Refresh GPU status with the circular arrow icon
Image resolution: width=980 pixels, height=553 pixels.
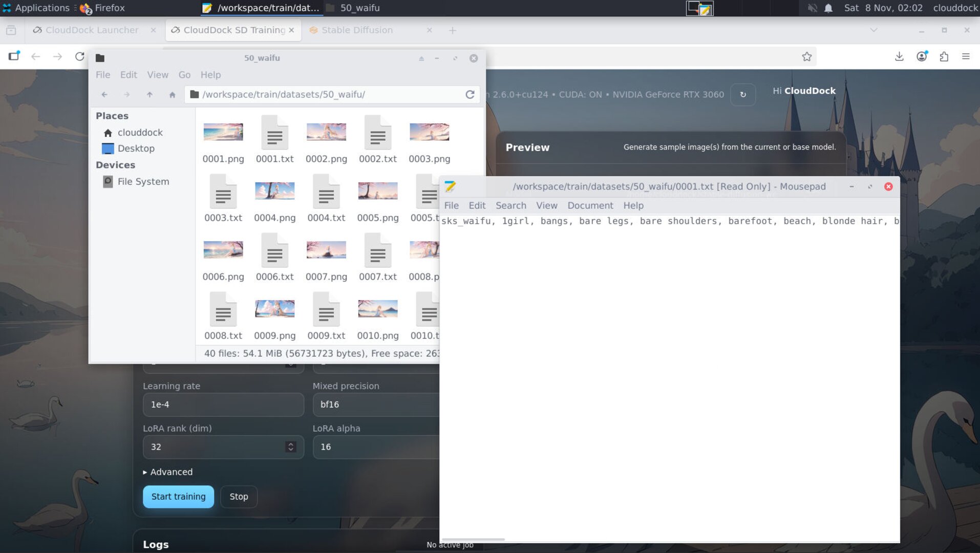coord(743,95)
